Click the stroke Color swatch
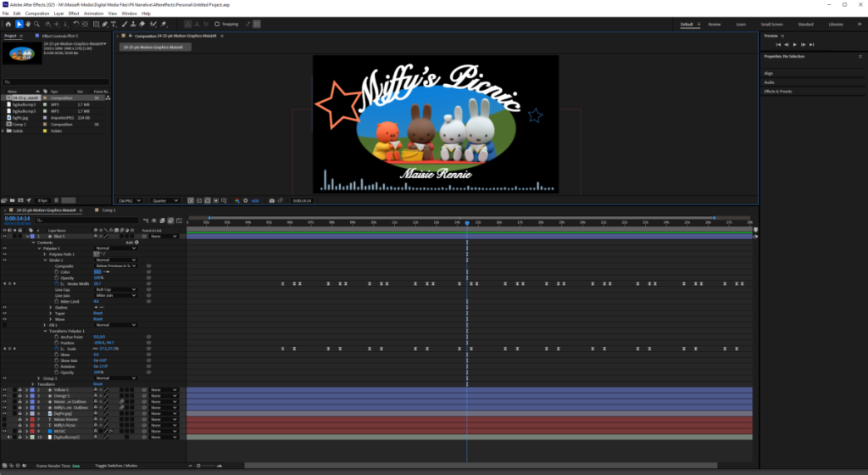The width and height of the screenshot is (868, 475). 97,271
